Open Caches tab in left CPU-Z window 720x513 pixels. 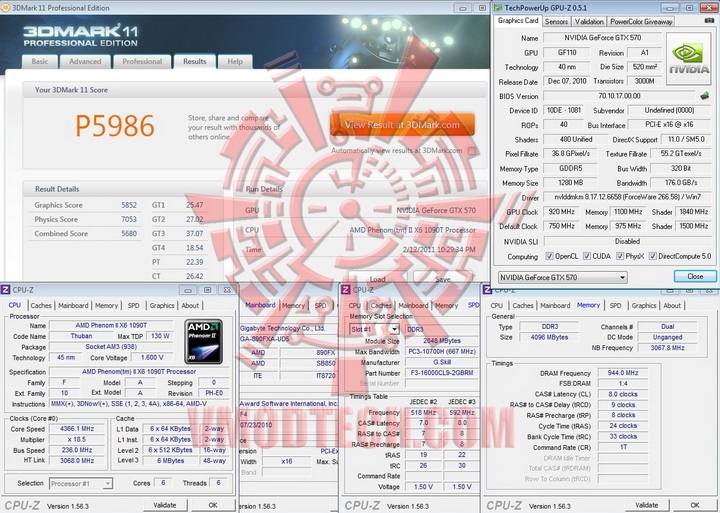pyautogui.click(x=41, y=305)
